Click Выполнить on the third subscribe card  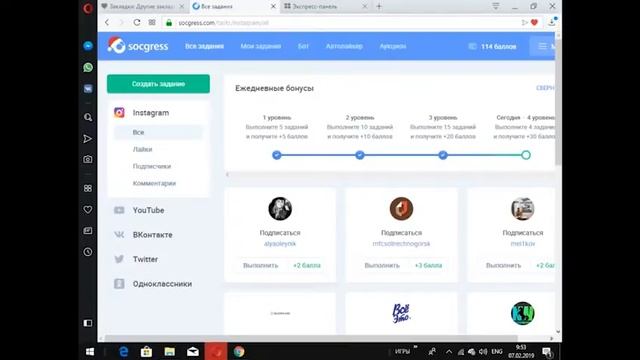(503, 265)
